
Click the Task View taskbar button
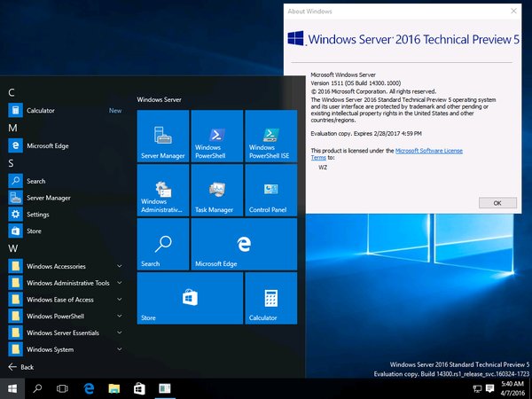click(63, 388)
